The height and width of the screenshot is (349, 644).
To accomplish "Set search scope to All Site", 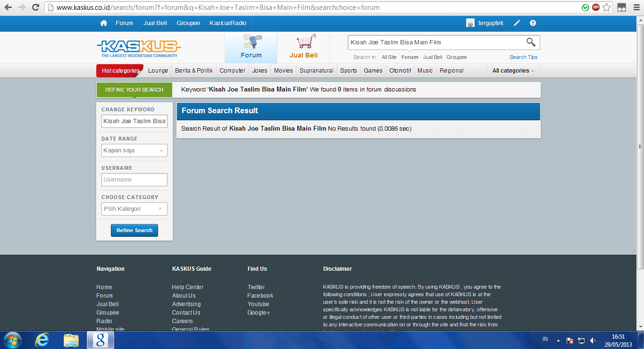I will click(389, 57).
